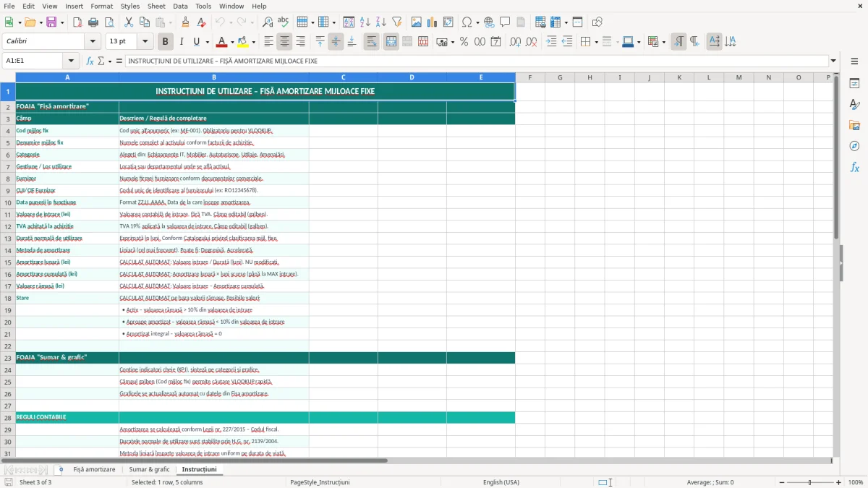Toggle Underline formatting
The image size is (868, 488).
coord(197,42)
